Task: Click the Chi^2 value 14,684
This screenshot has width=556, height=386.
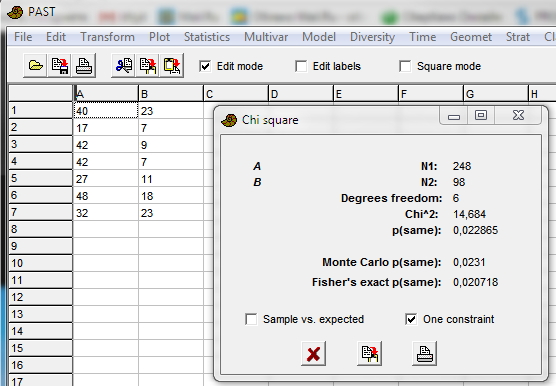Action: click(x=469, y=214)
